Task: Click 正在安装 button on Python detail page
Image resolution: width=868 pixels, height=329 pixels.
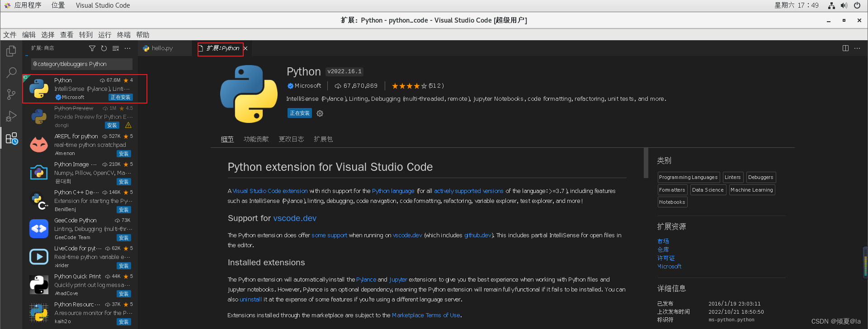Action: 300,113
